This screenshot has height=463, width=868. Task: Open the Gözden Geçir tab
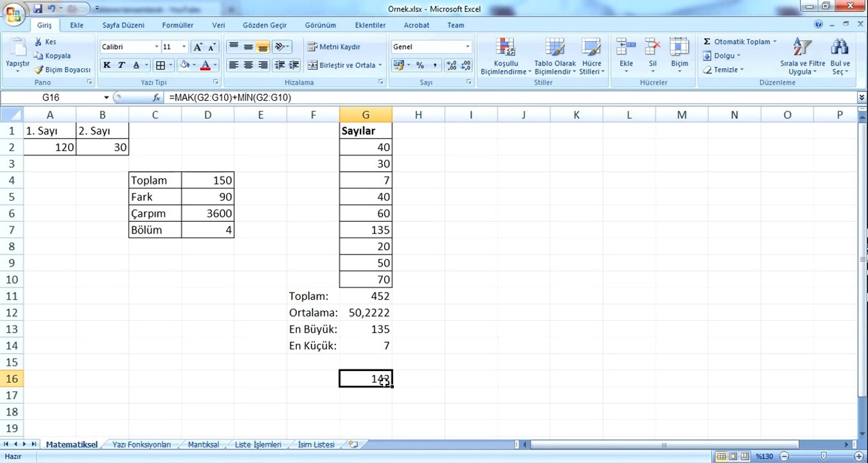265,25
